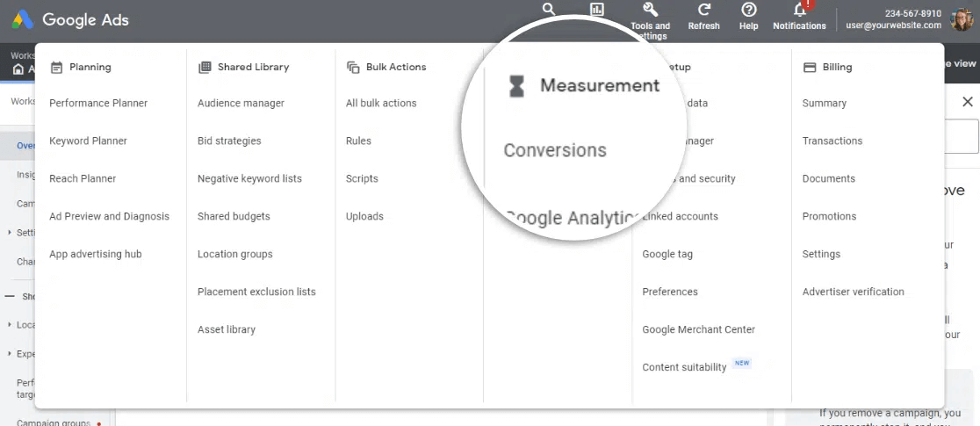The image size is (980, 426).
Task: Select Advertiser verification
Action: 853,292
